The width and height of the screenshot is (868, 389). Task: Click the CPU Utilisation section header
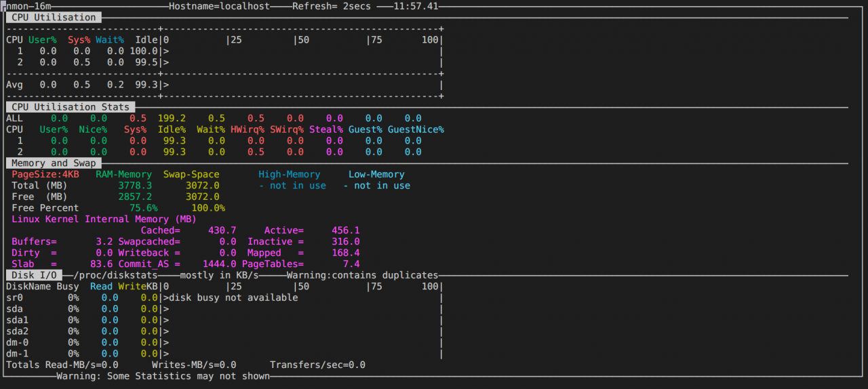point(54,18)
